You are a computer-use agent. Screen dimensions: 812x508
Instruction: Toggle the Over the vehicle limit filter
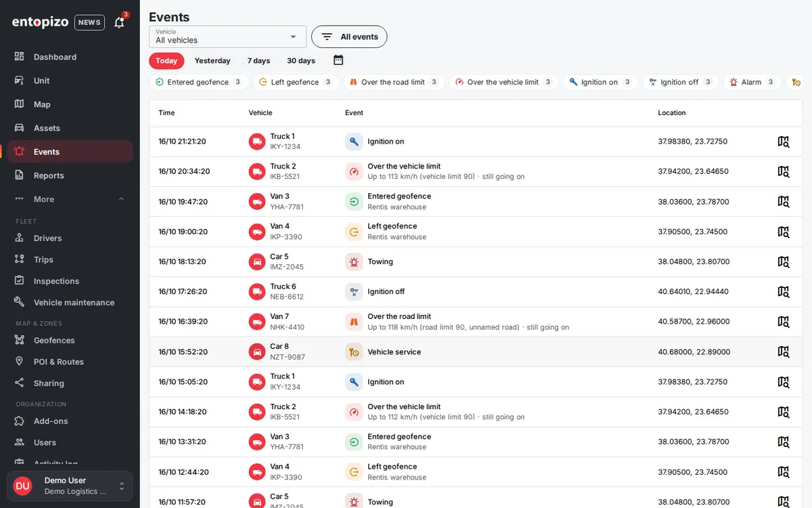point(503,82)
